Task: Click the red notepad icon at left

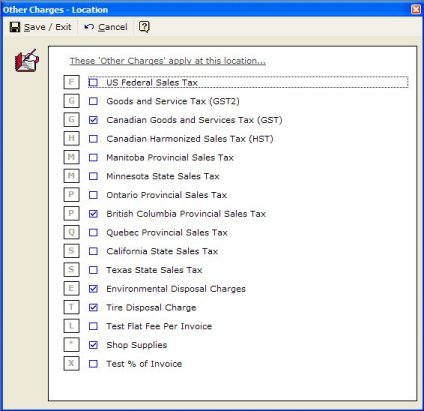Action: click(27, 60)
